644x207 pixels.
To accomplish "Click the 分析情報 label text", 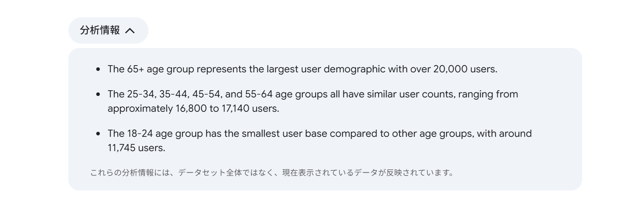I will (x=100, y=30).
